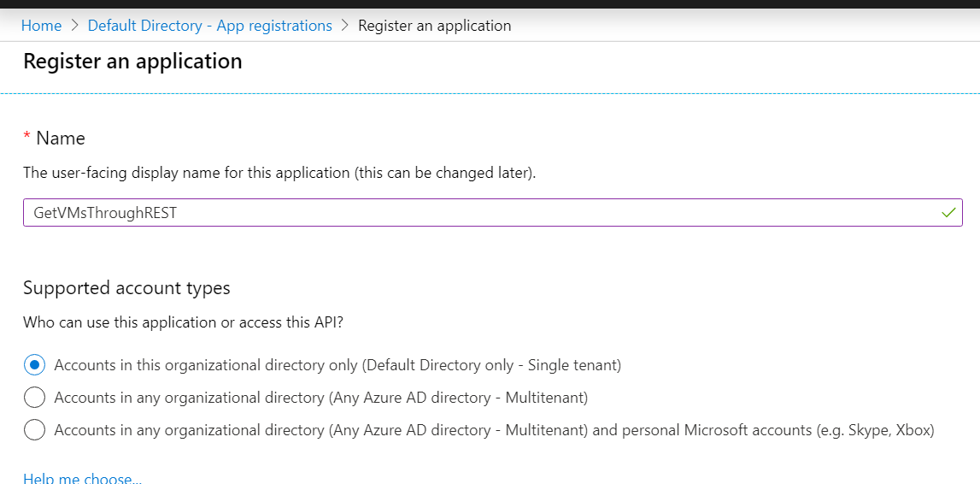This screenshot has height=484, width=980.
Task: Click the chevron before Register an application breadcrumb
Action: (x=345, y=26)
